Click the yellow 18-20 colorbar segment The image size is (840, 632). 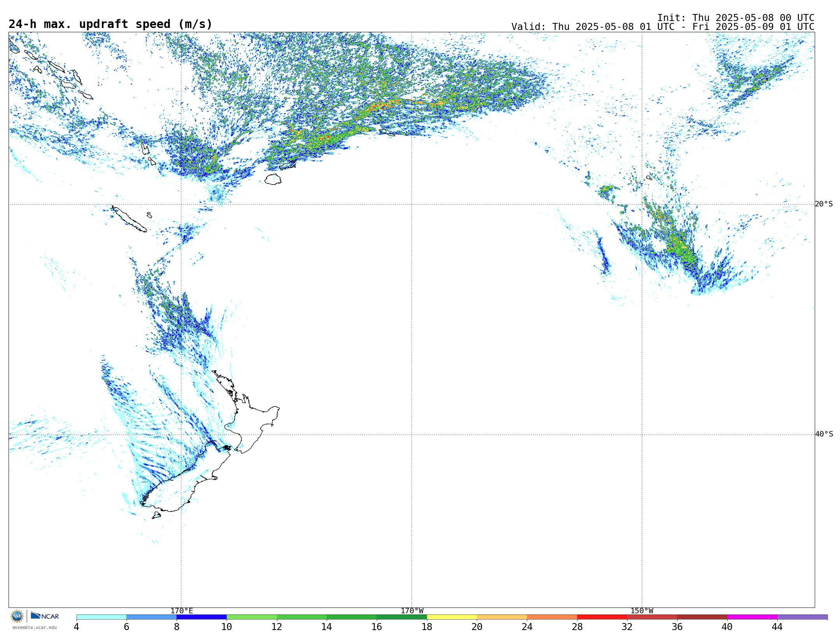(452, 617)
